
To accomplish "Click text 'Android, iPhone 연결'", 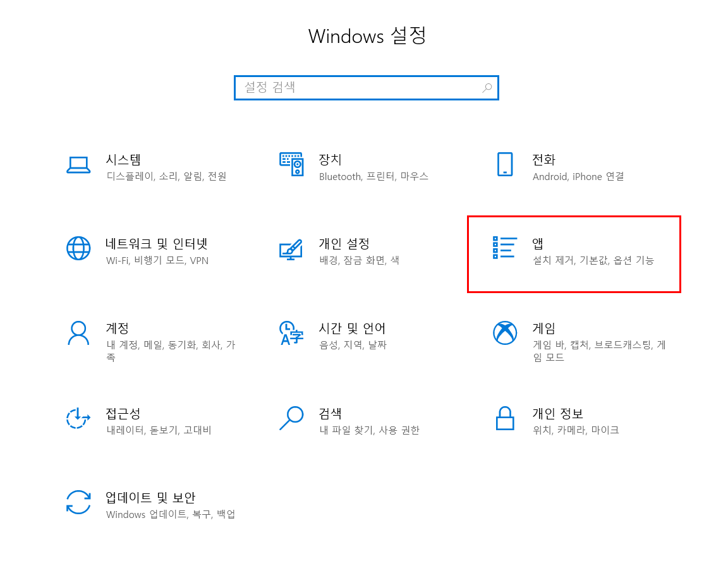I will pos(578,176).
